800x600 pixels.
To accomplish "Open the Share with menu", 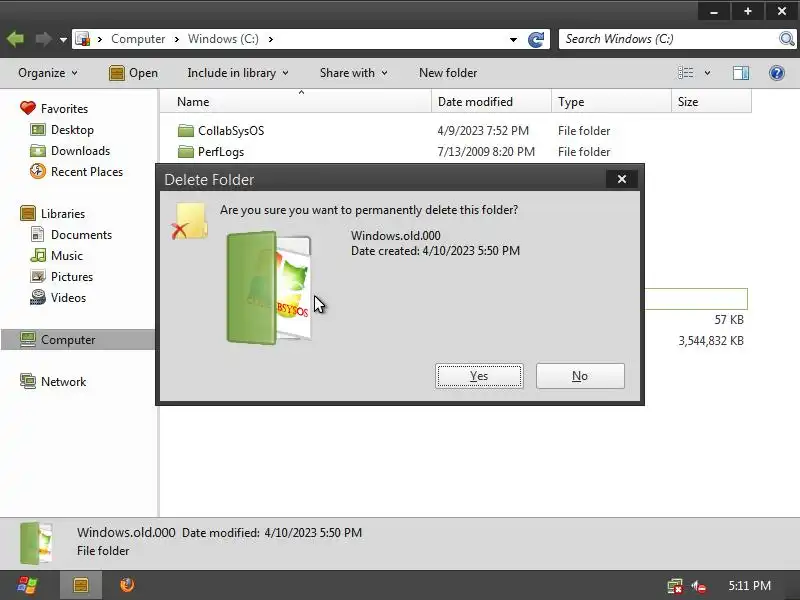I will (x=353, y=73).
